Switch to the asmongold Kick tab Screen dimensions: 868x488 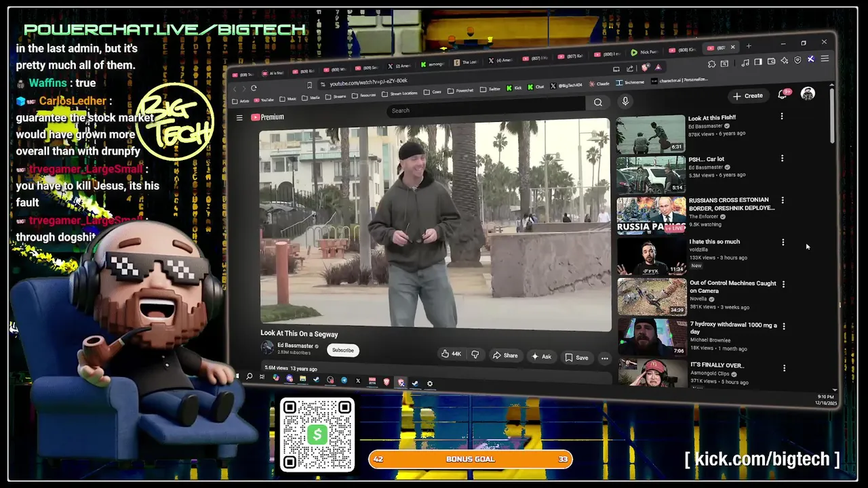click(433, 64)
